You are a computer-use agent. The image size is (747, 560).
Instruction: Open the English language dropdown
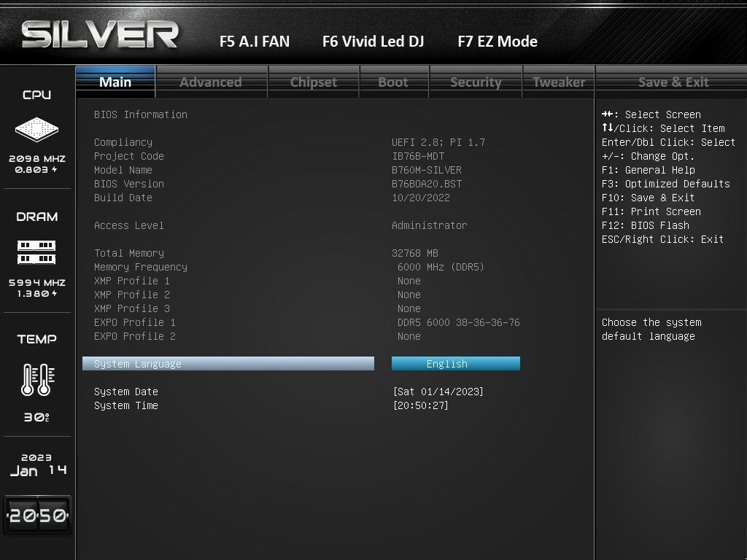[456, 364]
